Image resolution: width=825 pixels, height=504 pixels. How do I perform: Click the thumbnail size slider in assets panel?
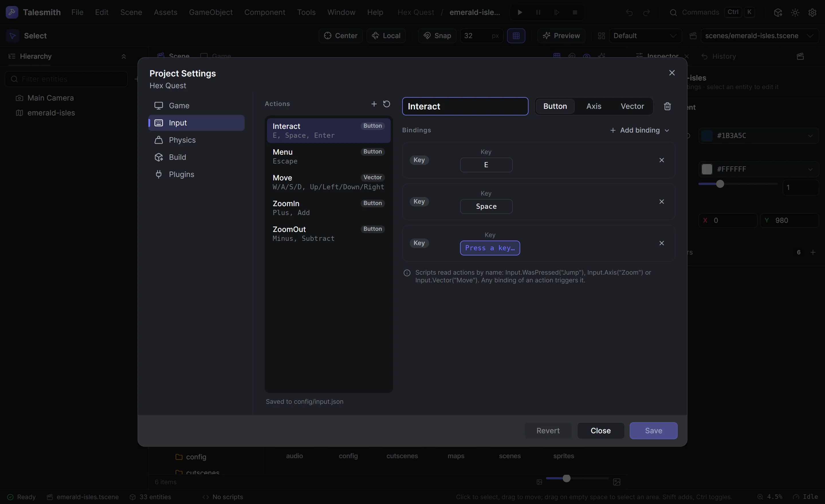pyautogui.click(x=577, y=479)
